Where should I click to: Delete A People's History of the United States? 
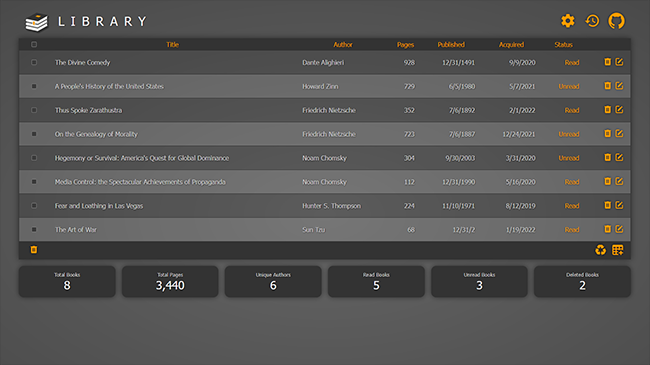[607, 86]
